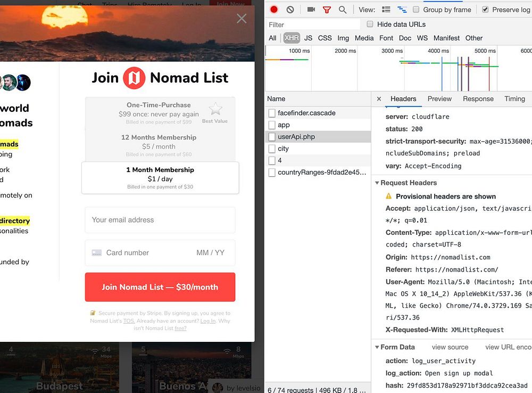The width and height of the screenshot is (532, 393).
Task: Check the Hide data URLs checkbox
Action: coord(370,24)
